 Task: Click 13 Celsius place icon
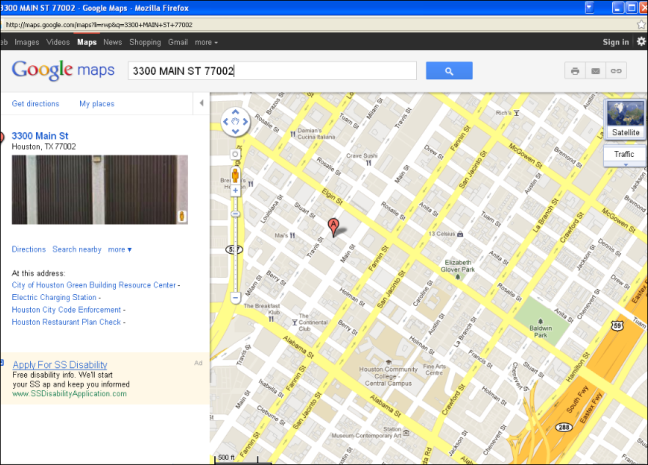click(460, 234)
